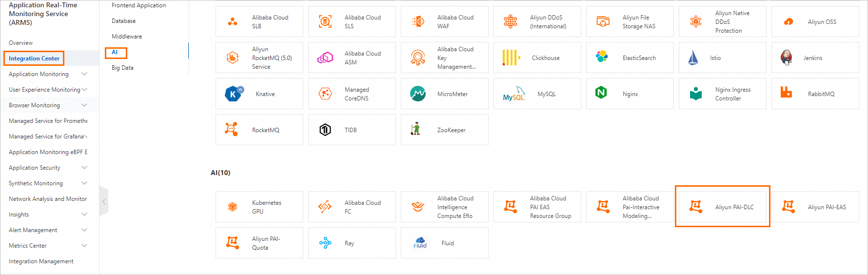Screen dimensions: 868x275
Task: Click the Aliyun Native DDoS Protection icon
Action: click(696, 21)
